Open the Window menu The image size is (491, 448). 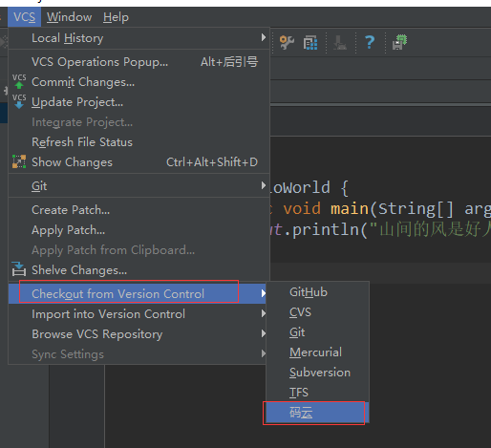click(x=69, y=17)
